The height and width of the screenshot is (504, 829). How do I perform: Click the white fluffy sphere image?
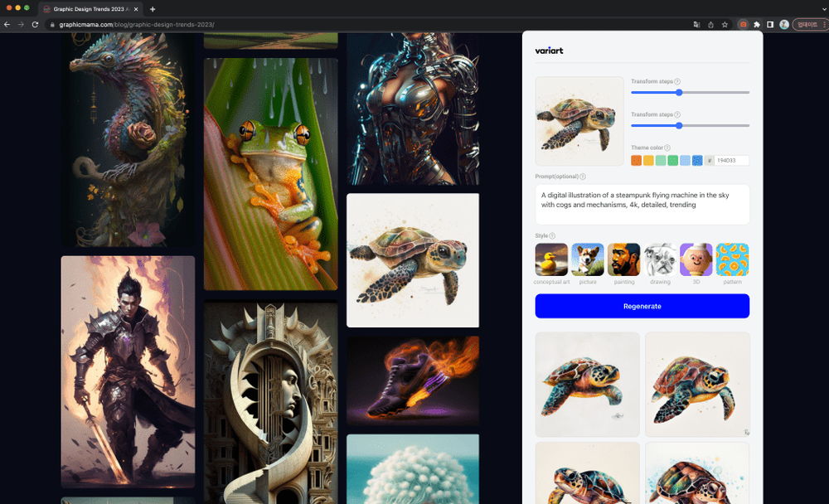tap(413, 469)
